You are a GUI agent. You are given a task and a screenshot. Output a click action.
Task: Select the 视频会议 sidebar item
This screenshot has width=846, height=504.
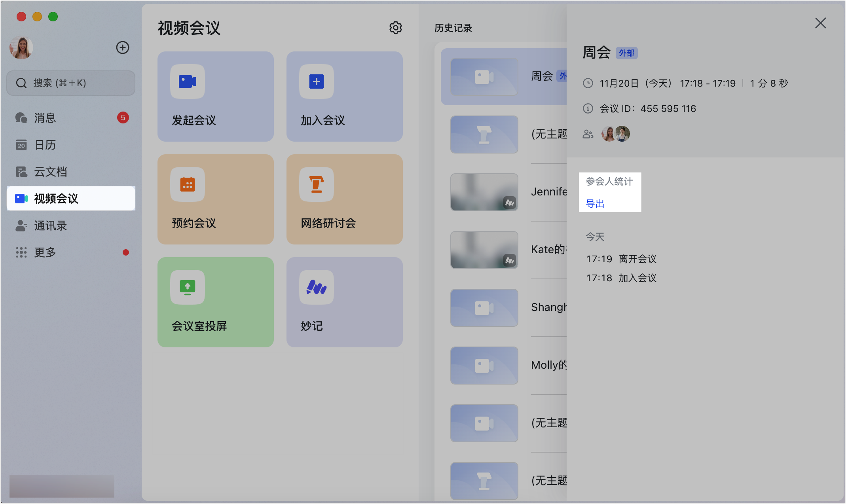71,199
